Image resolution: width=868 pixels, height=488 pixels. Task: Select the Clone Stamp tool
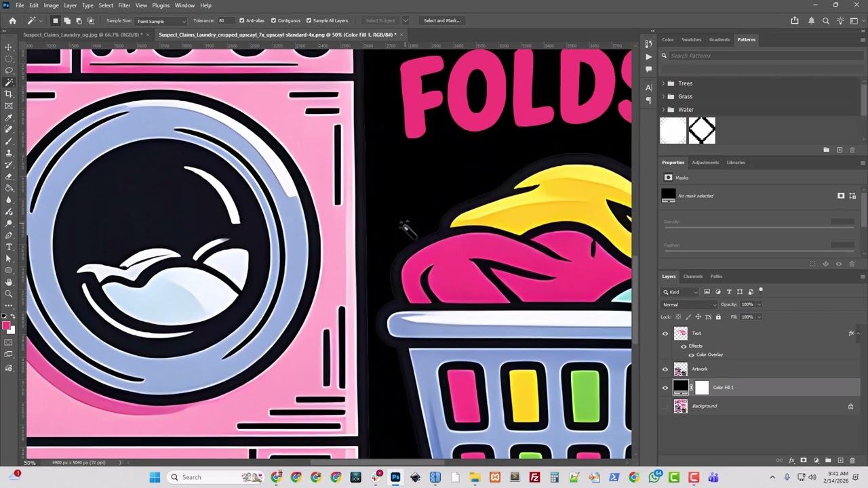[9, 152]
